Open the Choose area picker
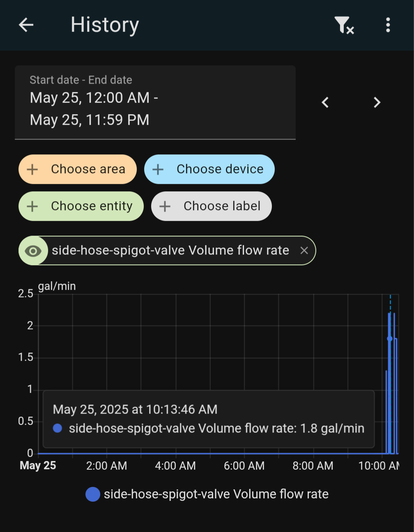Image resolution: width=414 pixels, height=532 pixels. tap(78, 169)
